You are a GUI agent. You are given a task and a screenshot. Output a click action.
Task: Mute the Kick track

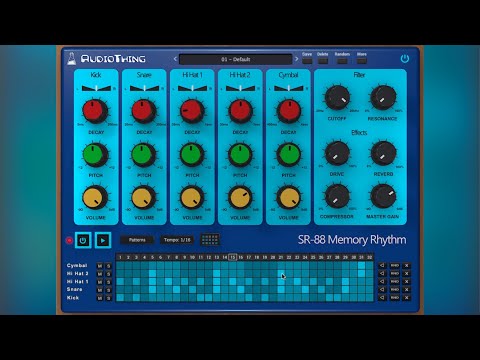tap(100, 298)
